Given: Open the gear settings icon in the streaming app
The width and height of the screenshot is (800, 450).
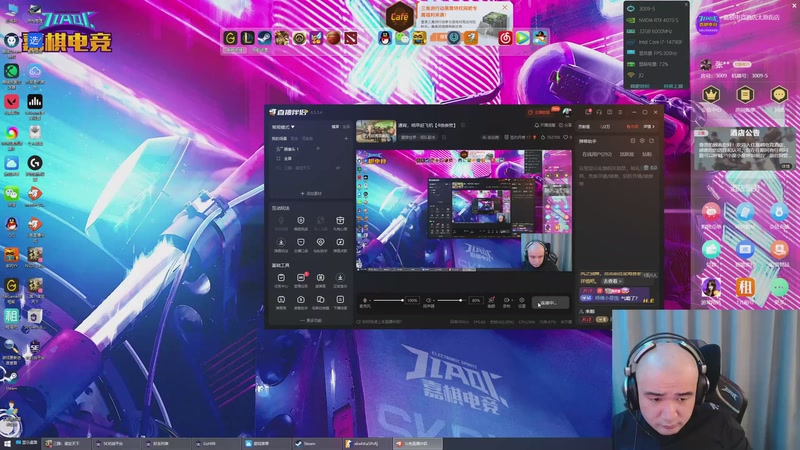Looking at the screenshot, I should tap(521, 301).
